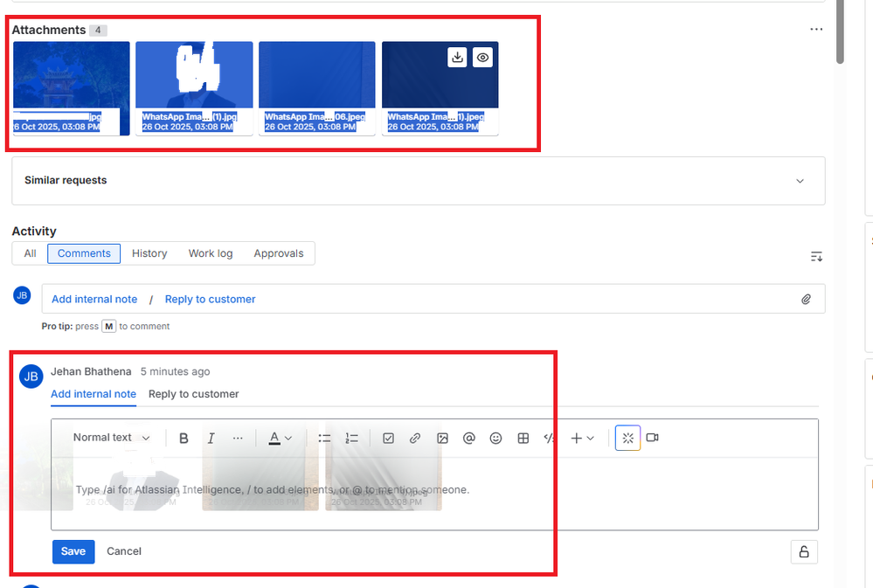Open the insert elements plus dropdown
873x588 pixels.
(582, 439)
